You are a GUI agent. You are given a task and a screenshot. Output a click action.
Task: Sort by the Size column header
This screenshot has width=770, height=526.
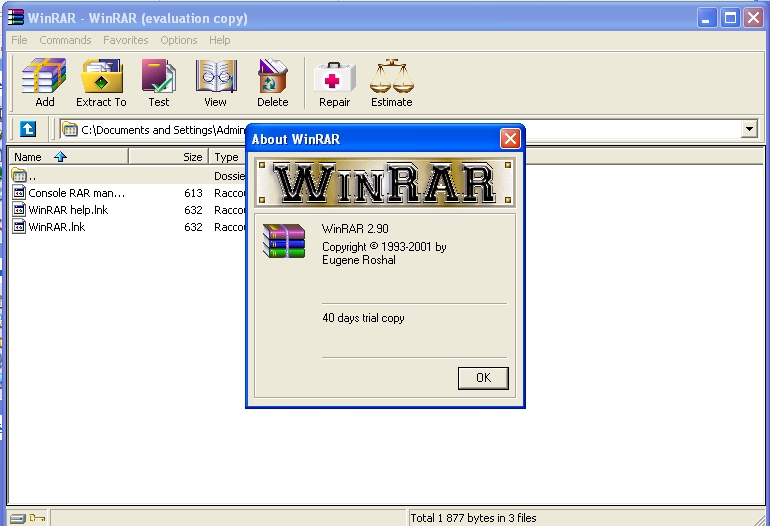168,157
